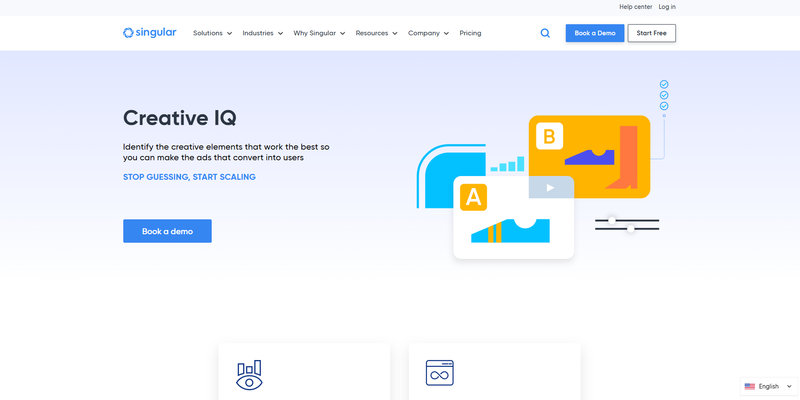Expand the Industries dropdown menu
This screenshot has height=400, width=800.
point(262,33)
